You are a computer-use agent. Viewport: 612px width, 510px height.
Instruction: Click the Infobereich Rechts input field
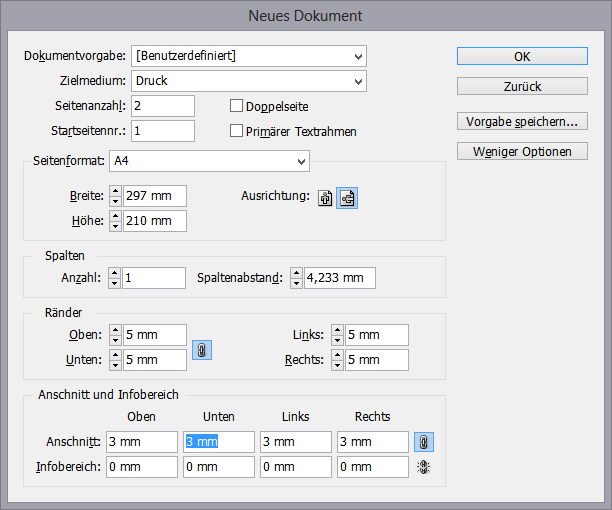coord(372,467)
